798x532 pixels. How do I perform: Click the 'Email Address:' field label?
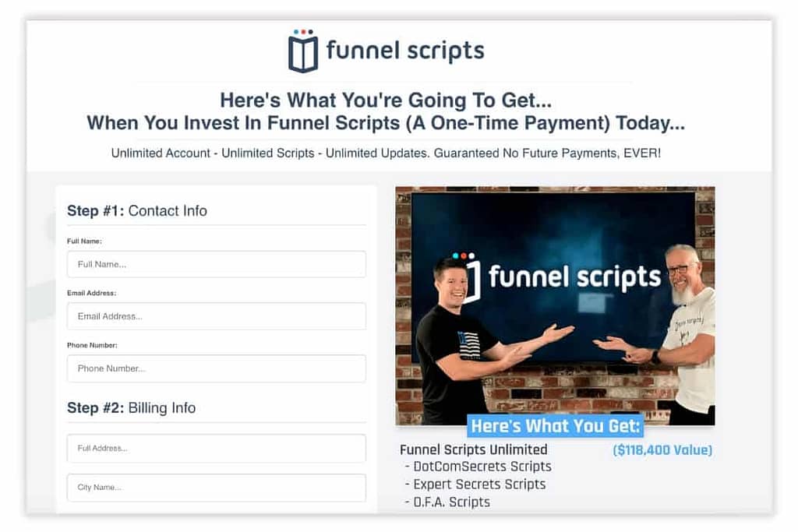click(x=92, y=293)
